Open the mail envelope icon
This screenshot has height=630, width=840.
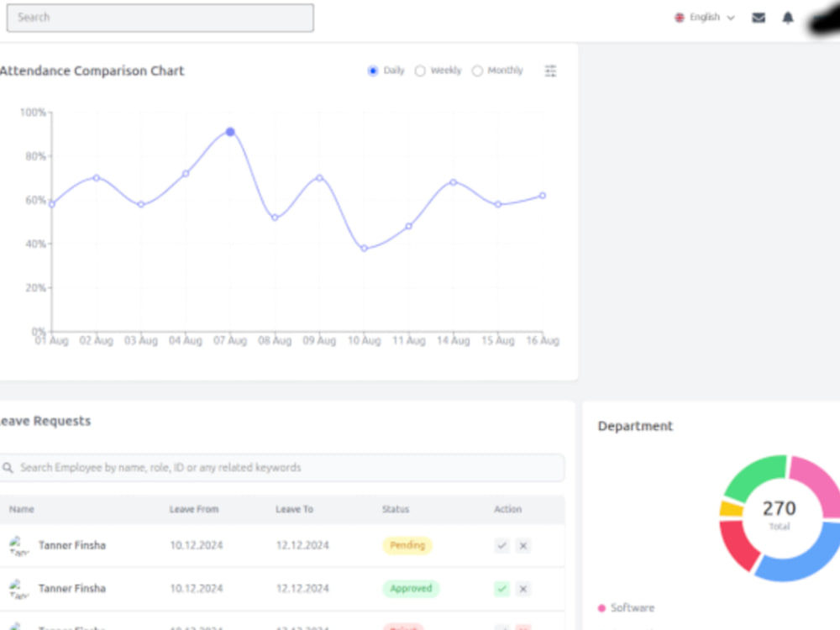click(758, 18)
